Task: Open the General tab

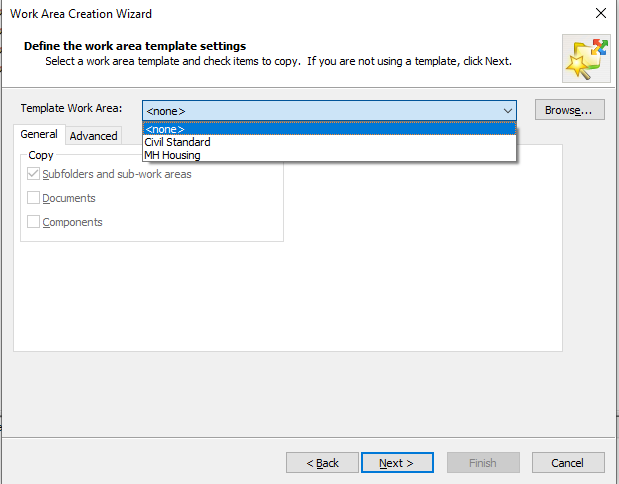Action: 39,134
